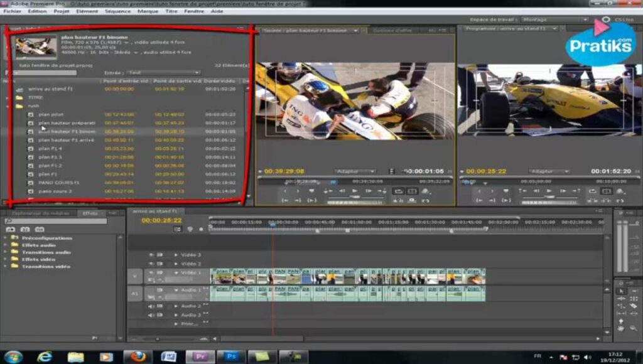
Task: Click the sequence icon of arrive au stand f1
Action: pyautogui.click(x=19, y=89)
